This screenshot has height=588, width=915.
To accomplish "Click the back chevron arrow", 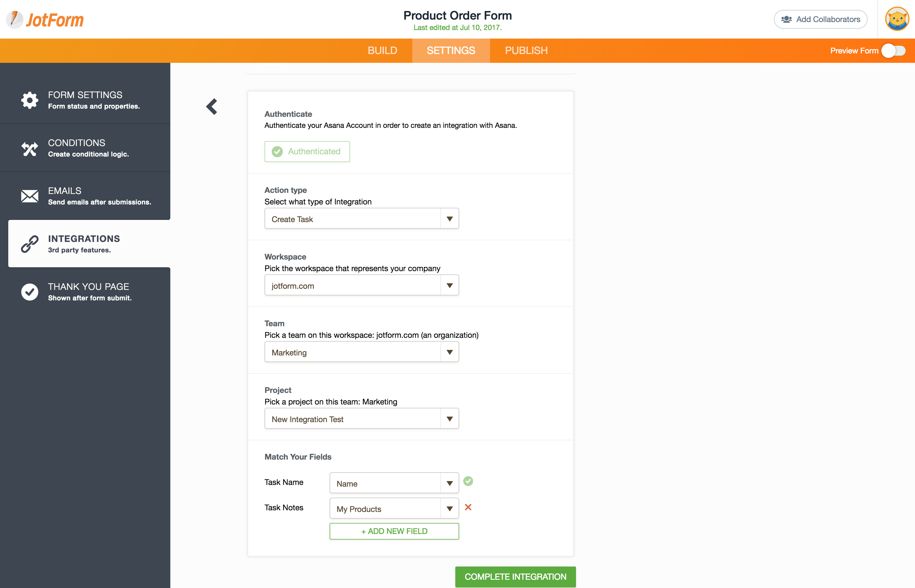I will [x=212, y=107].
